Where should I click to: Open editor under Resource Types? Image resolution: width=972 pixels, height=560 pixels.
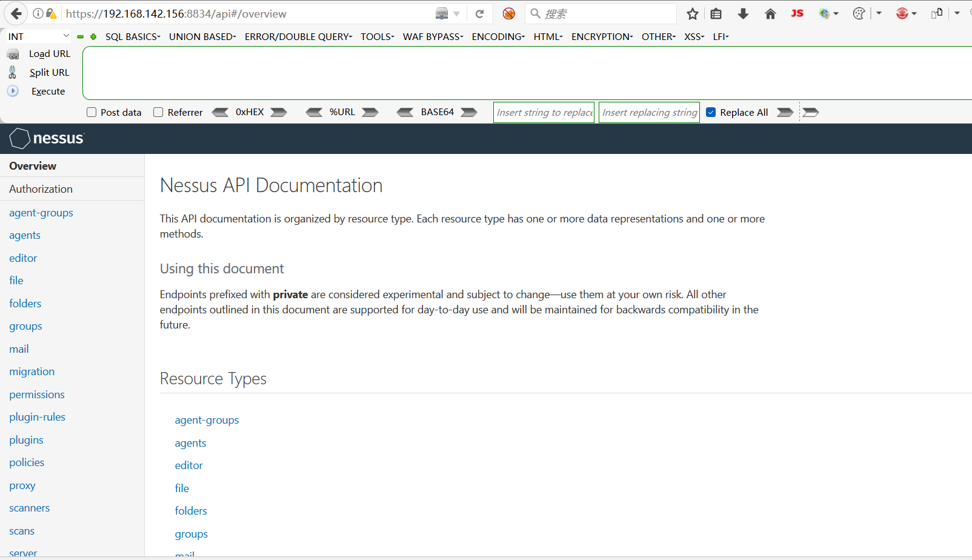coord(189,465)
